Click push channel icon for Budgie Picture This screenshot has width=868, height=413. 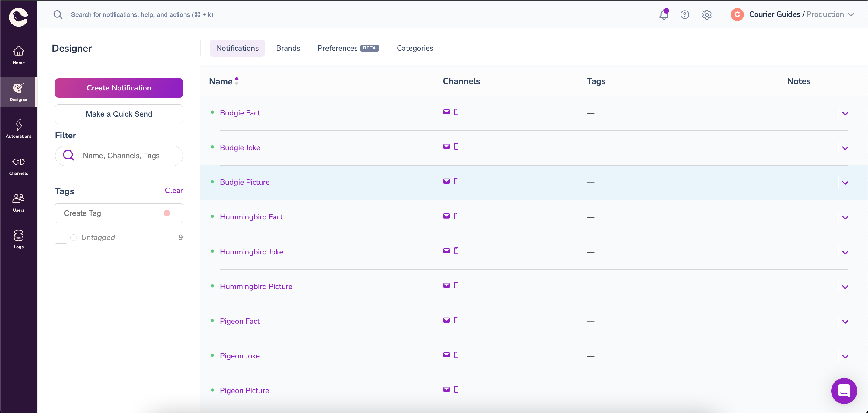(x=456, y=181)
